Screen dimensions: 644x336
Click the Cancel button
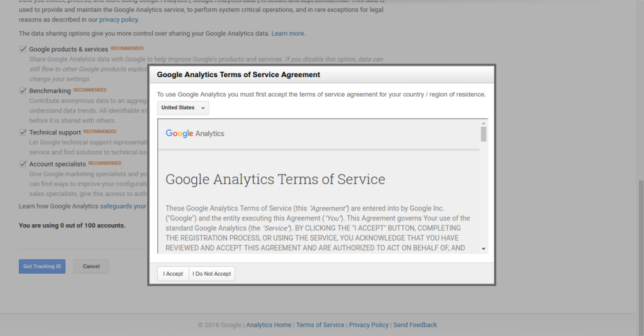point(91,266)
